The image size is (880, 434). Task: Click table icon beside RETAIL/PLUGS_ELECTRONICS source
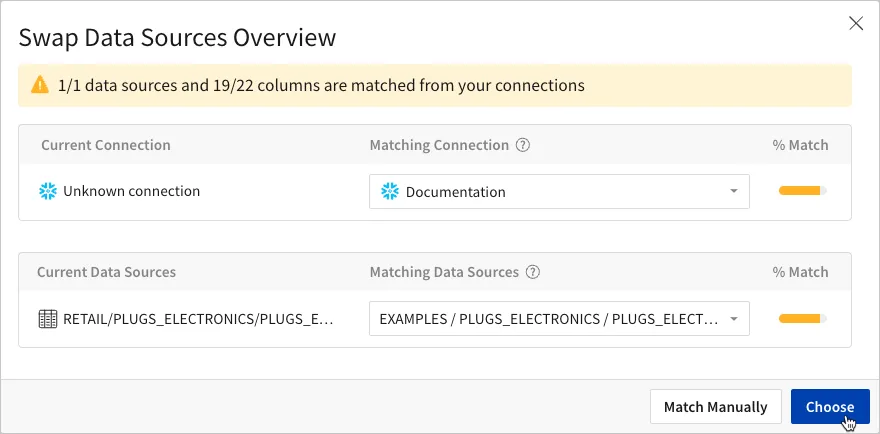(x=48, y=319)
